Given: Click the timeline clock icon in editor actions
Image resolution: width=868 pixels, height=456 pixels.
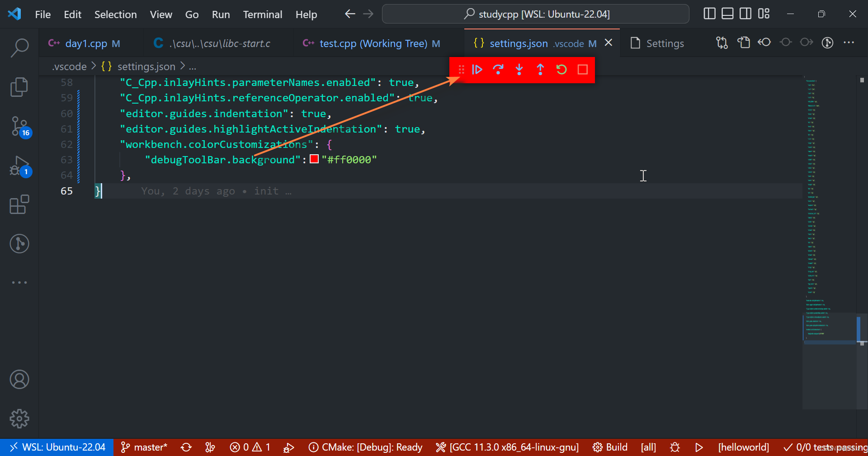Looking at the screenshot, I should [827, 43].
